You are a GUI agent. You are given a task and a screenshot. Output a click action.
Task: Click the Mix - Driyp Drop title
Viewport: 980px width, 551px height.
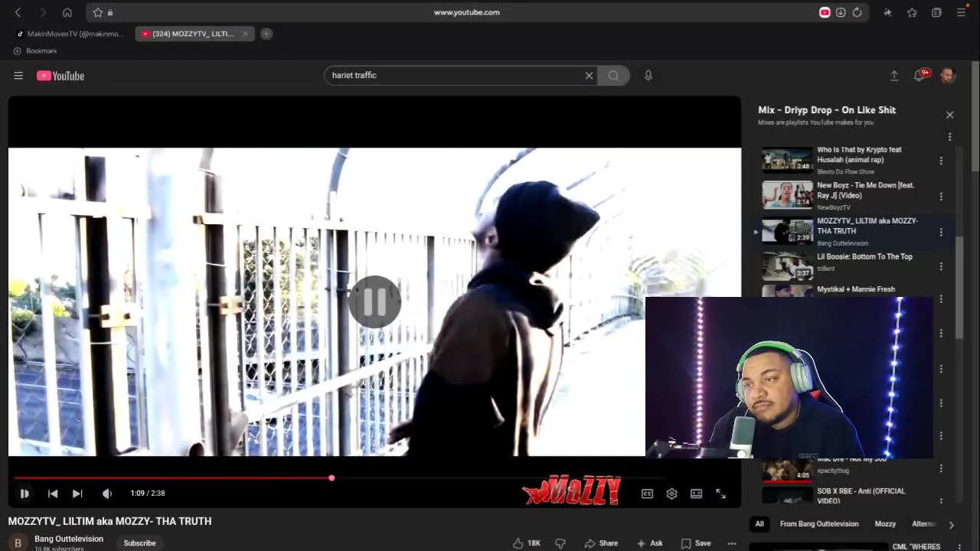point(827,110)
